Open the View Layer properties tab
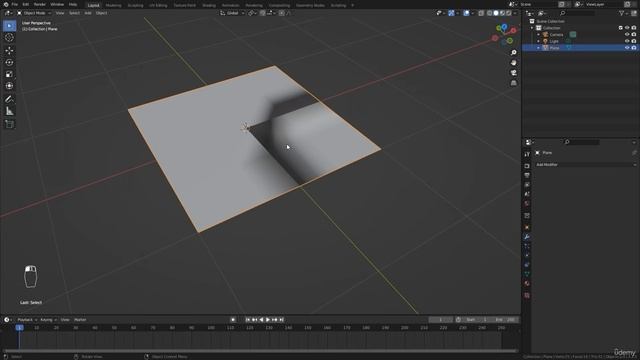The image size is (640, 360). (x=527, y=185)
